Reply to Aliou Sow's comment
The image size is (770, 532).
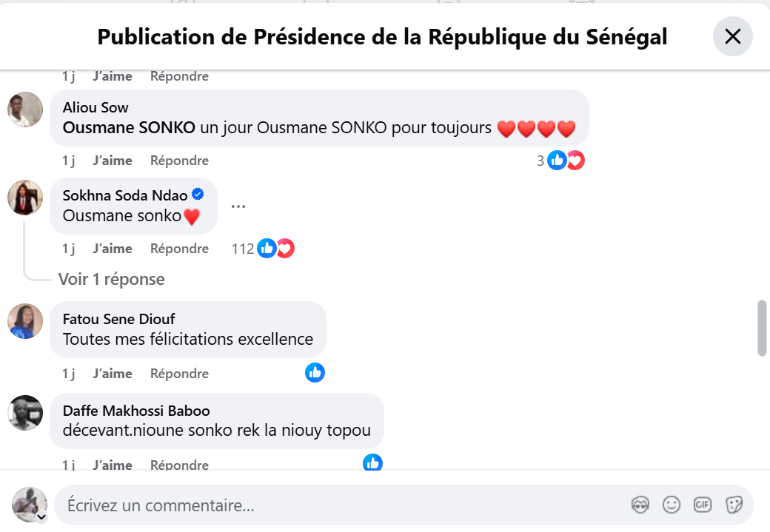click(179, 161)
